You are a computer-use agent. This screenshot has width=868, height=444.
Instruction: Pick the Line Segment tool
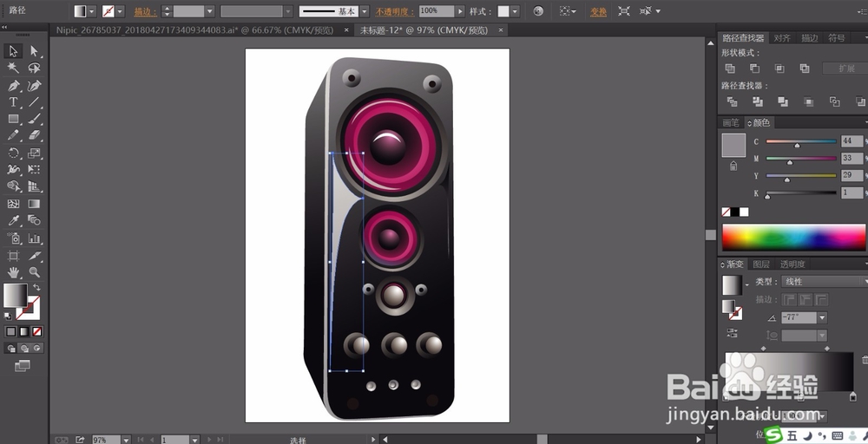click(35, 102)
